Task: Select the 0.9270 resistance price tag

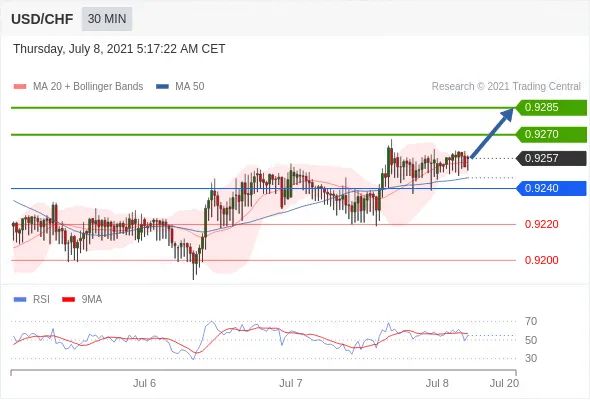Action: tap(551, 134)
